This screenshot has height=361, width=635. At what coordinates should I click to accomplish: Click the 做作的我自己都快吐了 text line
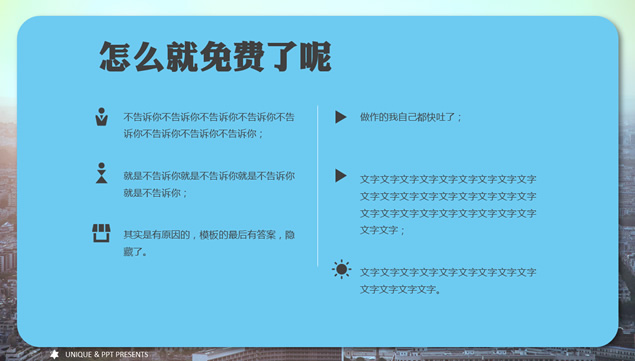click(411, 117)
